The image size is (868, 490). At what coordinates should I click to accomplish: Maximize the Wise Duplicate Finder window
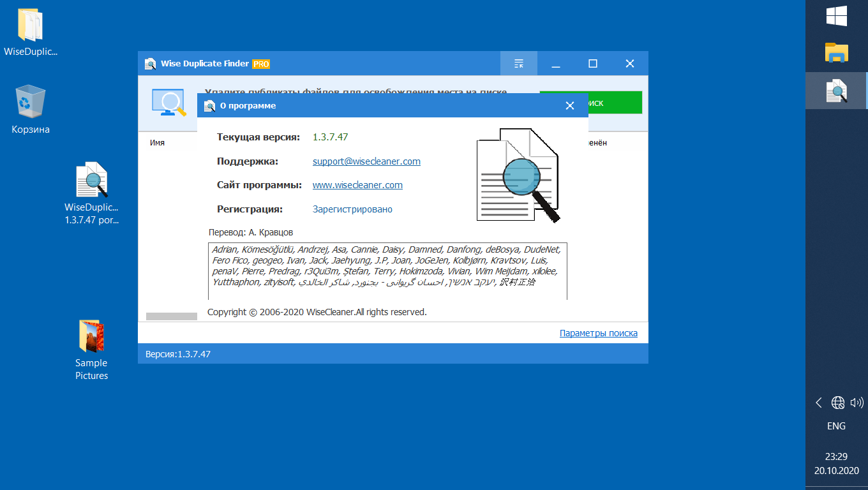pyautogui.click(x=593, y=64)
